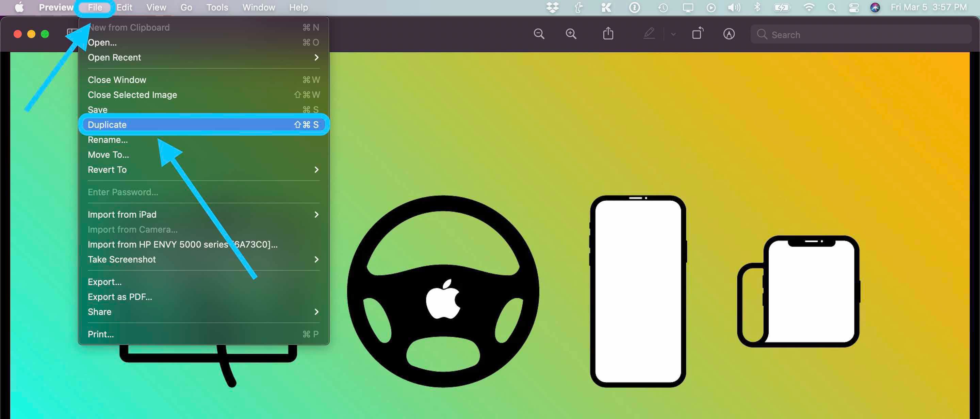Click the Wi-Fi menu bar icon

808,7
